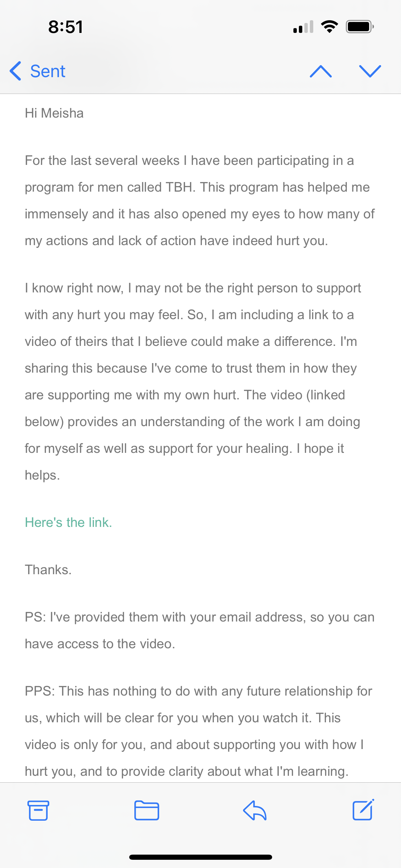401x868 pixels.
Task: Tap the reply arrow icon
Action: coord(255,810)
